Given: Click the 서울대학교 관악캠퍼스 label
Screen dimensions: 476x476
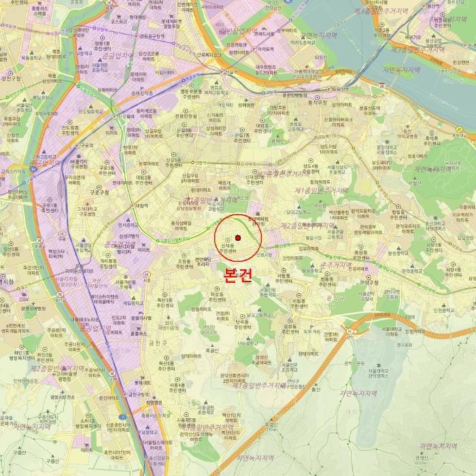Looking at the screenshot, I should point(378,373).
